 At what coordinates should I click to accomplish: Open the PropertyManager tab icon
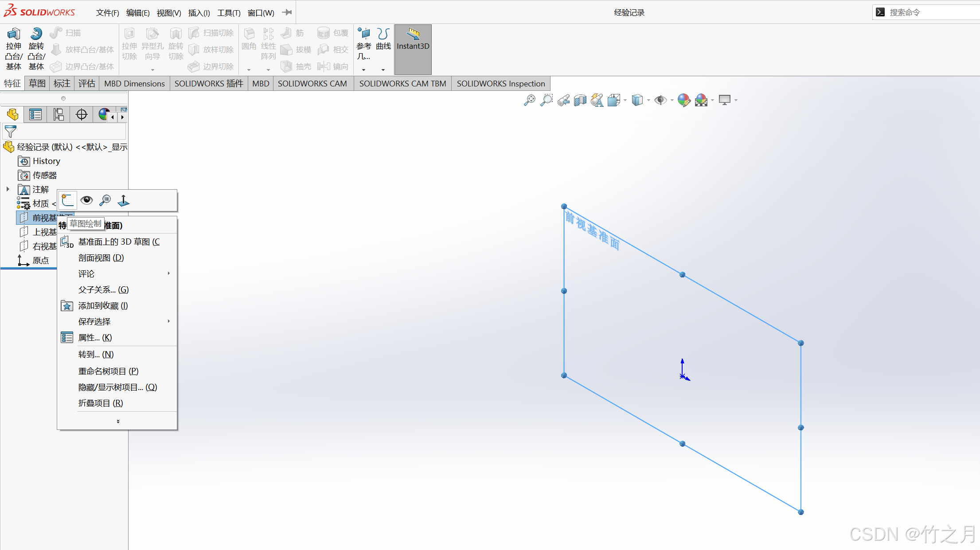pyautogui.click(x=35, y=115)
